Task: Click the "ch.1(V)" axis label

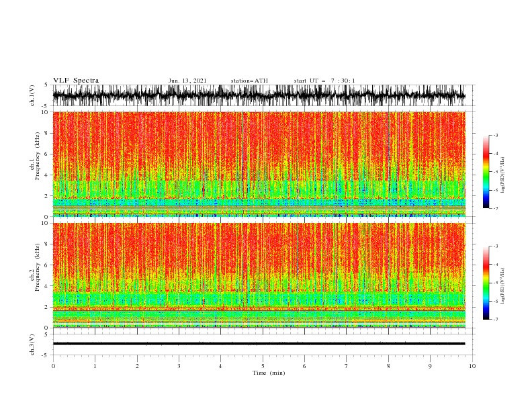Action: tap(32, 95)
